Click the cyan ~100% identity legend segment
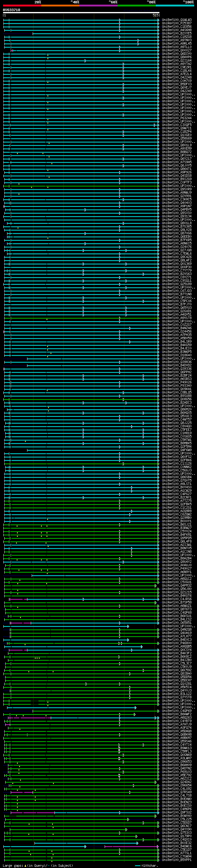Viewport: 197px width, 868px height. pyautogui.click(x=175, y=6)
